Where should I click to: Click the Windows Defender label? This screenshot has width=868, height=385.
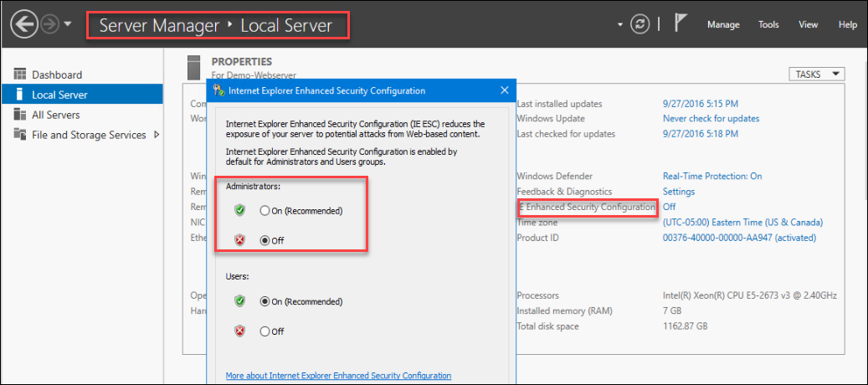(x=555, y=176)
